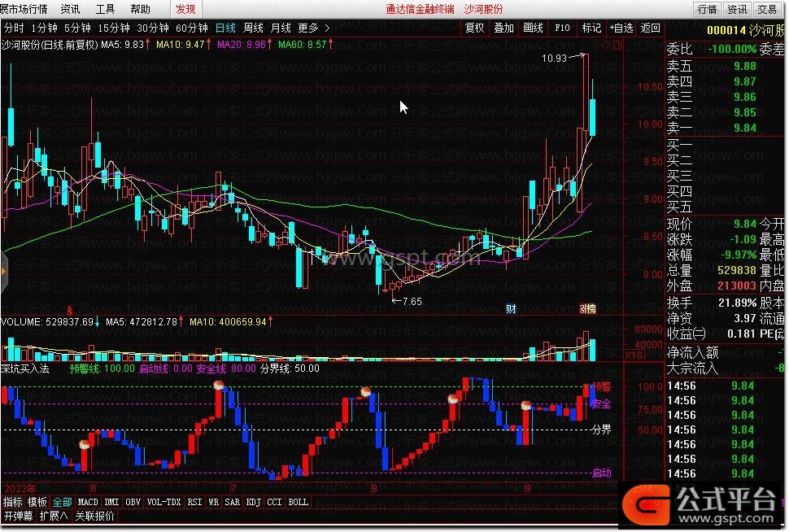Click the red square icon above the chart
Screen dimensions: 789x532
coord(617,45)
